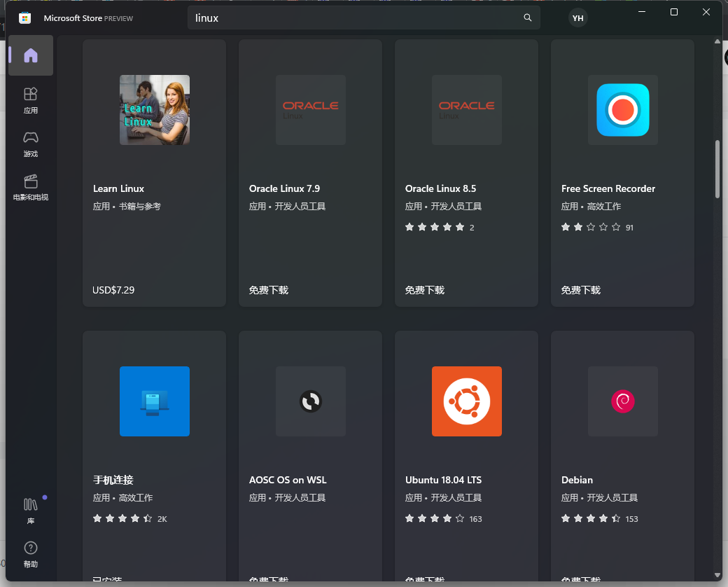Open the YH account avatar
Screen dimensions: 728x587
pos(577,18)
